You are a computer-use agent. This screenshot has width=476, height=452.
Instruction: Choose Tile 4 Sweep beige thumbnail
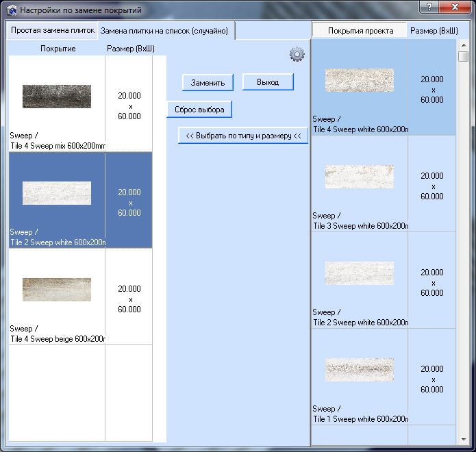[x=57, y=290]
